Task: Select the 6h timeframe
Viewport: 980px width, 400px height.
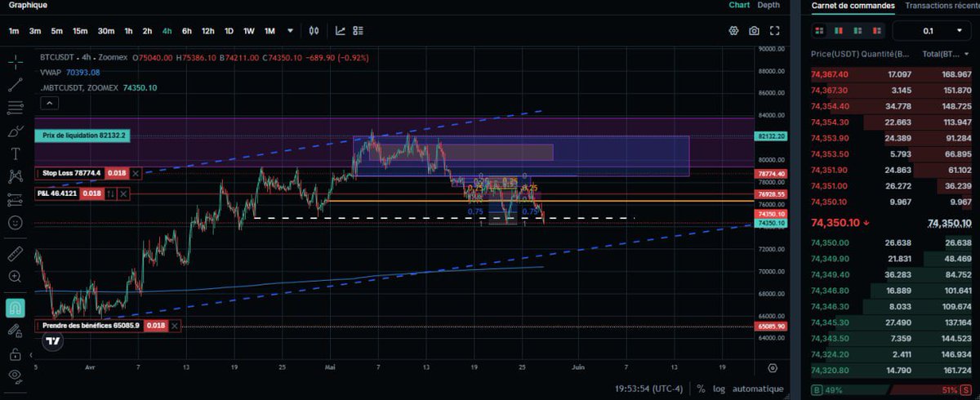Action: click(187, 31)
